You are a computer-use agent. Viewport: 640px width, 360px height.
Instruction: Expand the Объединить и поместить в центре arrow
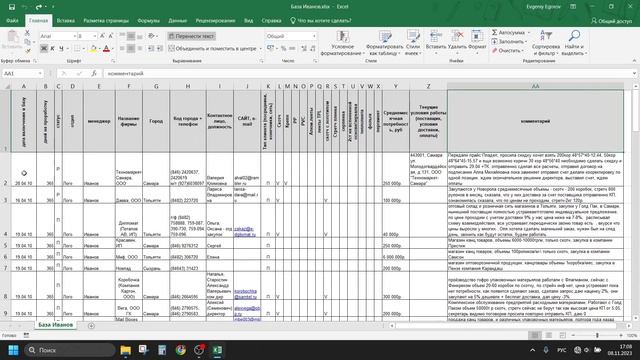pyautogui.click(x=260, y=49)
